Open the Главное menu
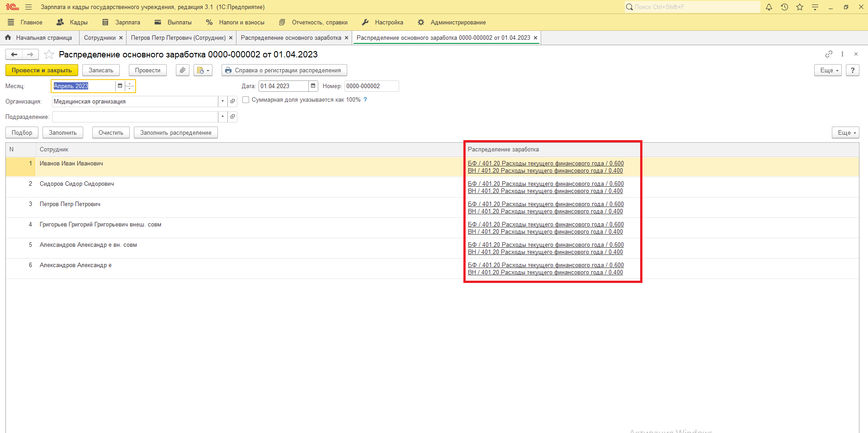Viewport: 868px width, 433px height. pyautogui.click(x=25, y=23)
